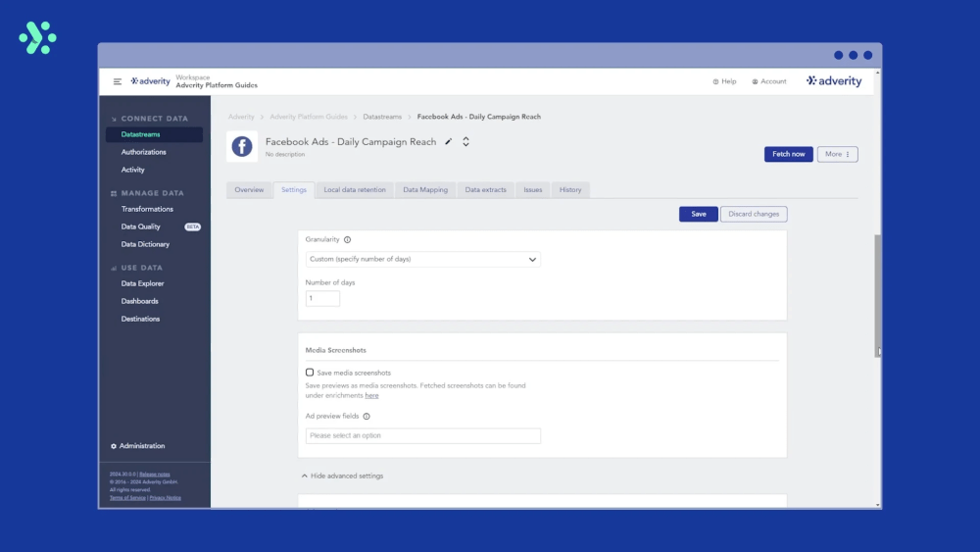Click the Media Screenshots heading
The width and height of the screenshot is (980, 552).
pyautogui.click(x=335, y=350)
